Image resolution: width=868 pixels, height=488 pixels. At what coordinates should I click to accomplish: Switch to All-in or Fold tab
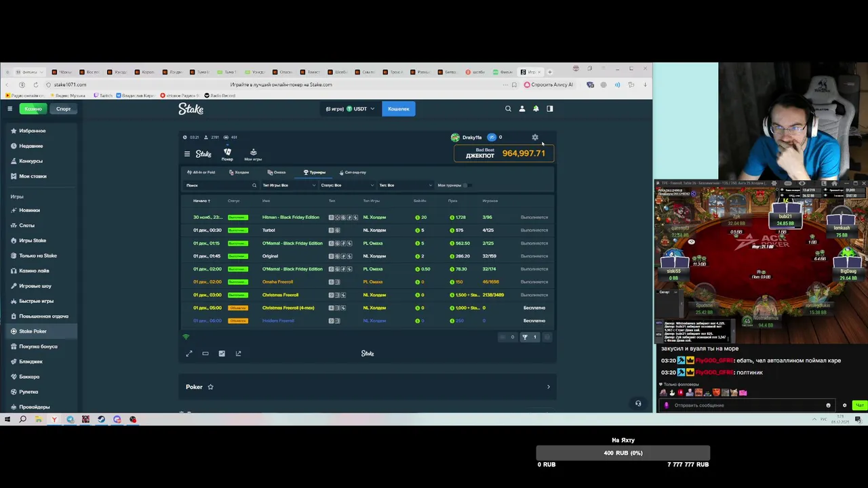(x=201, y=172)
